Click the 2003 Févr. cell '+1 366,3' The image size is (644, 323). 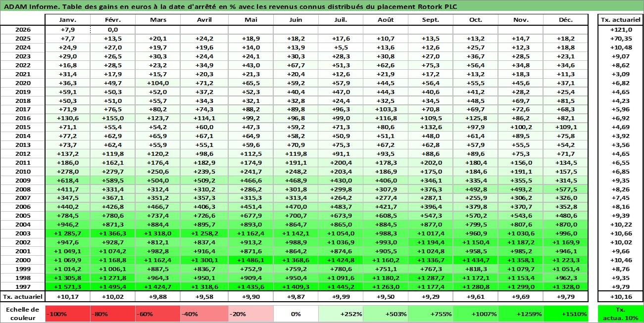tap(112, 233)
